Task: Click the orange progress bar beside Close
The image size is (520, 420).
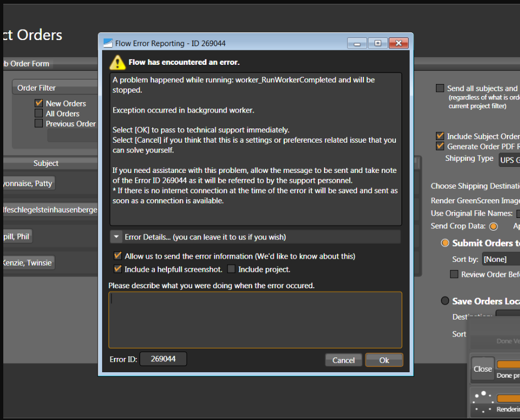Action: (x=508, y=365)
